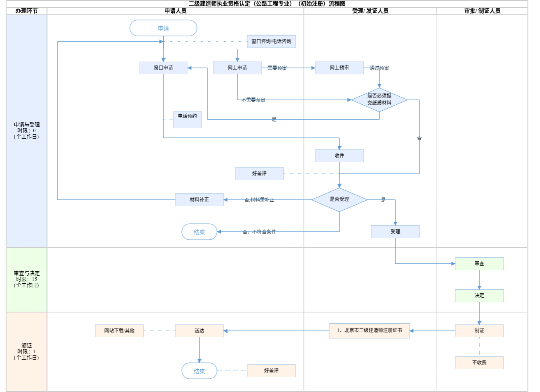
Task: Click the 不收费 note box
Action: pos(479,363)
